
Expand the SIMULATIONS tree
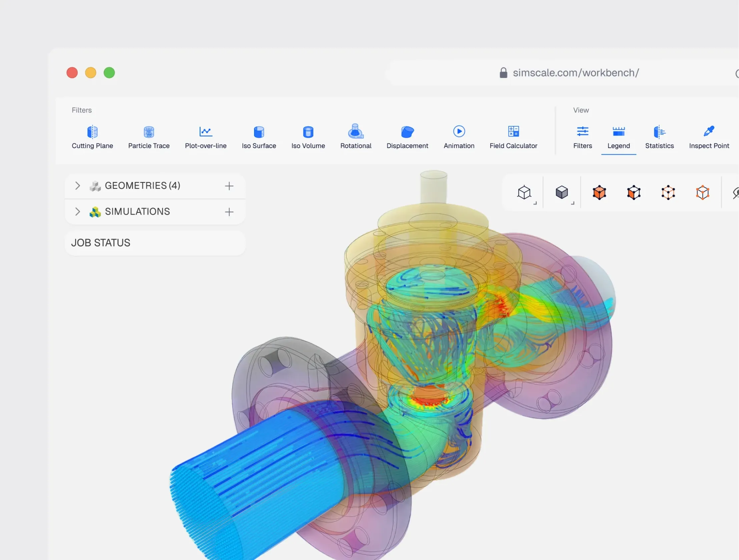[77, 212]
